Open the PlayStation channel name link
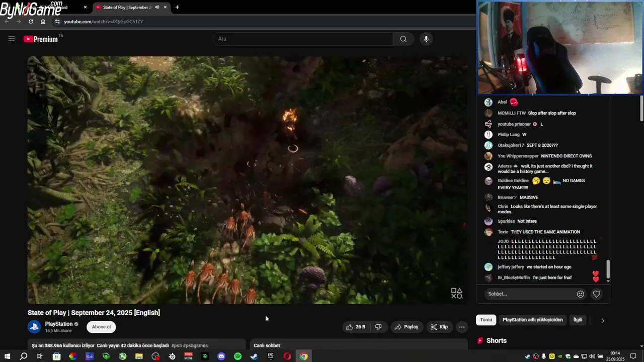 (59, 324)
